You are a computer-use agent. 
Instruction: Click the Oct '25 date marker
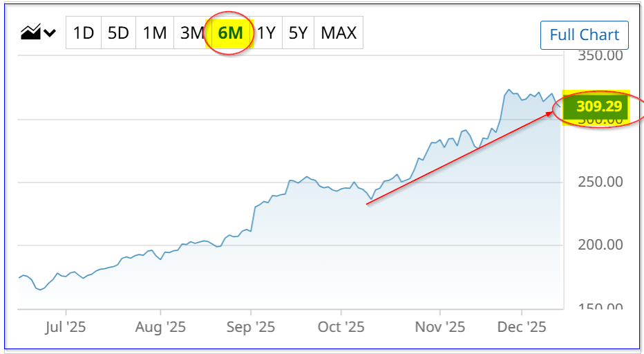pos(341,326)
